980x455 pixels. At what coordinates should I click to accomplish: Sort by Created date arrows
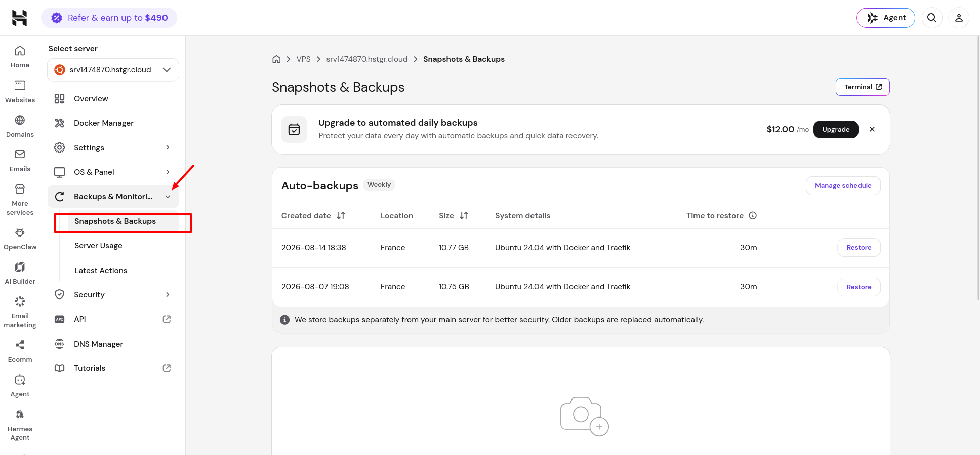[341, 216]
